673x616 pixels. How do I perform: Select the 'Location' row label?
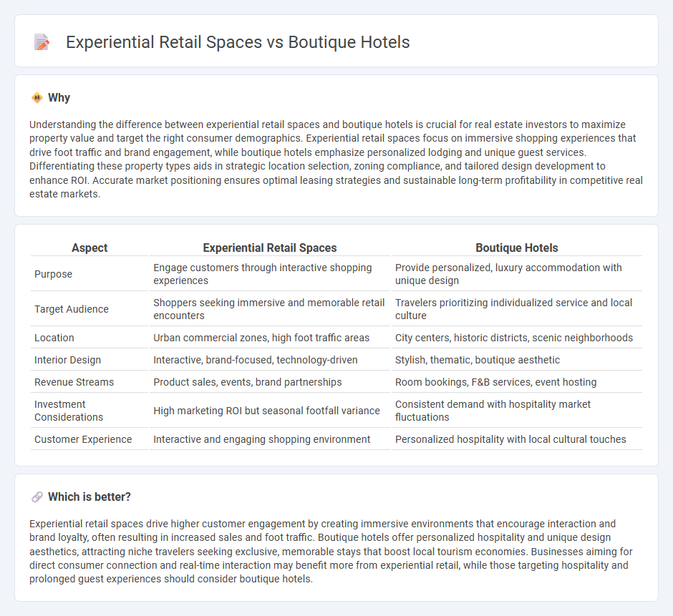pyautogui.click(x=54, y=338)
